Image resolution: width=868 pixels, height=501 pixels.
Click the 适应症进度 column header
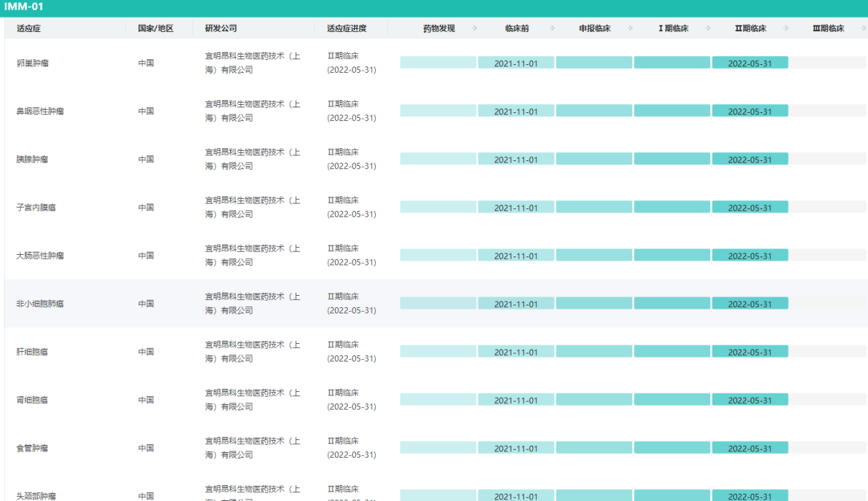[x=346, y=29]
